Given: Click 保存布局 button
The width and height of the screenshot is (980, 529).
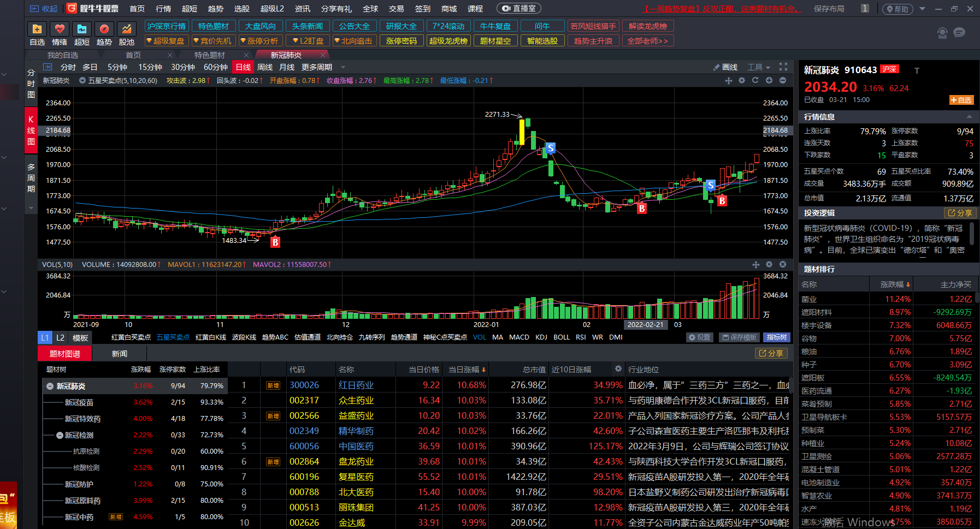Looking at the screenshot, I should click(x=829, y=9).
